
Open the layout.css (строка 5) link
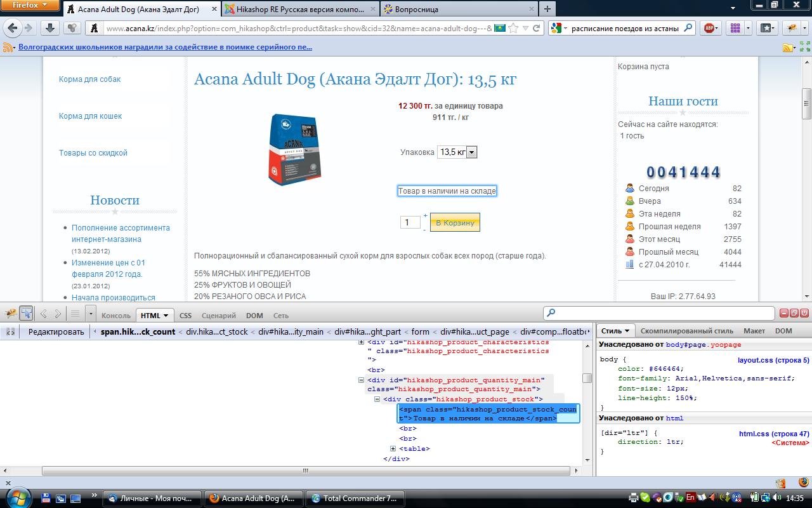[773, 361]
